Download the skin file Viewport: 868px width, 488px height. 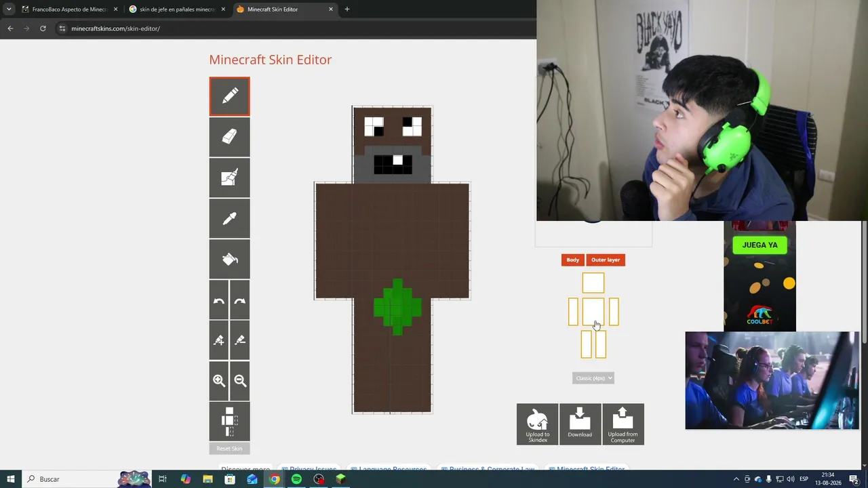[580, 424]
